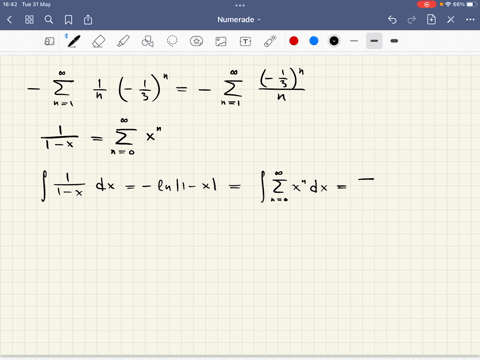The width and height of the screenshot is (480, 360).
Task: Select the Laser pointer tool
Action: (x=270, y=41)
